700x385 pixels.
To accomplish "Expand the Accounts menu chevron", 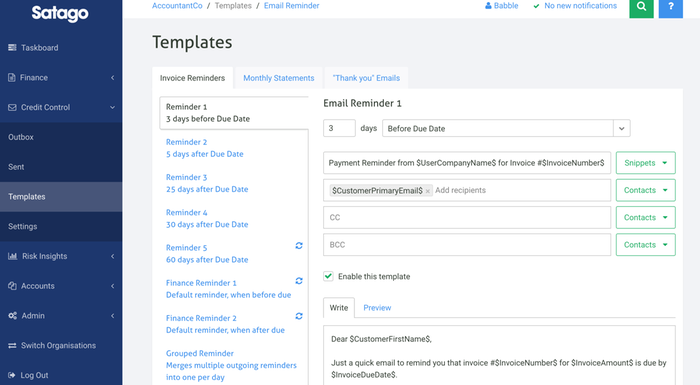I will click(112, 286).
